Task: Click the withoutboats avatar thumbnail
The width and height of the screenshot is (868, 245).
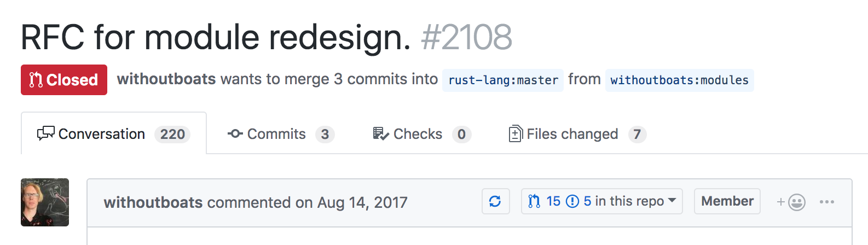Action: pyautogui.click(x=45, y=202)
